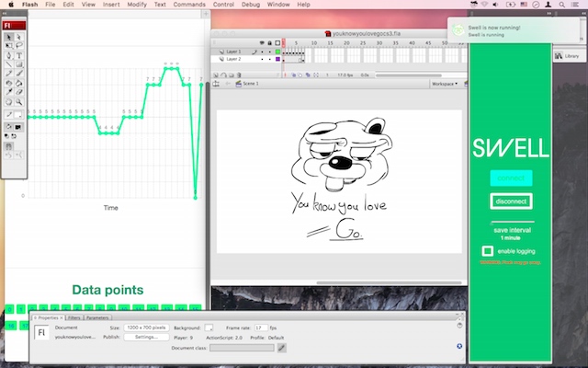Viewport: 588px width, 368px height.
Task: Click the hide timeline icon beside Scene 1
Action: pyautogui.click(x=216, y=84)
